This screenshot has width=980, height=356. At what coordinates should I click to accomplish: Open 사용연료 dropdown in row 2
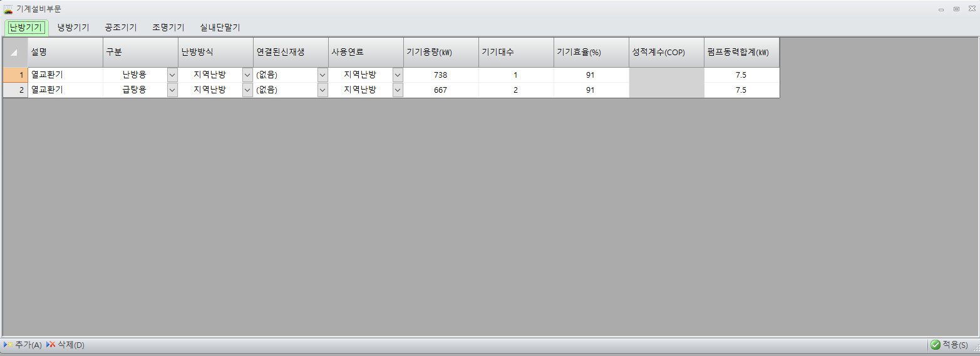[x=398, y=90]
